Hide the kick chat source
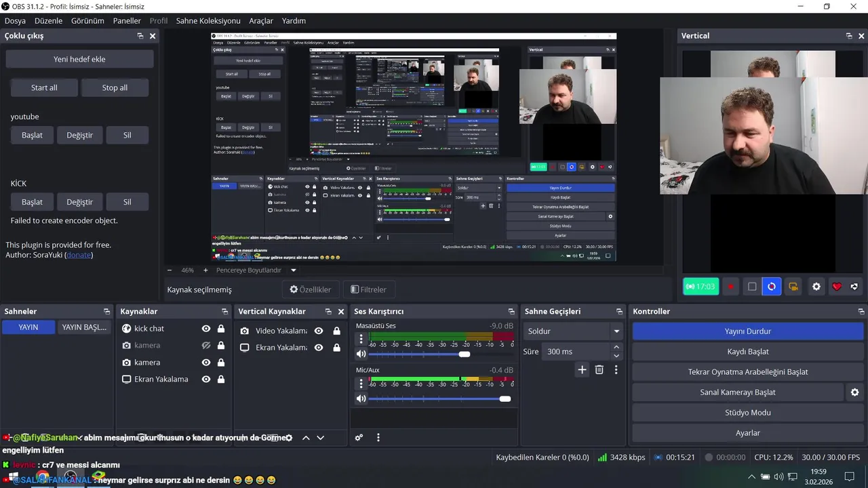Screen dimensions: 868x488 pyautogui.click(x=206, y=329)
